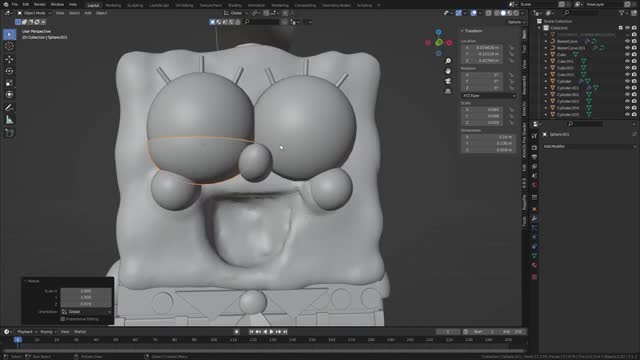
Task: Hide Cylinder.003 with eye icon
Action: [x=627, y=101]
